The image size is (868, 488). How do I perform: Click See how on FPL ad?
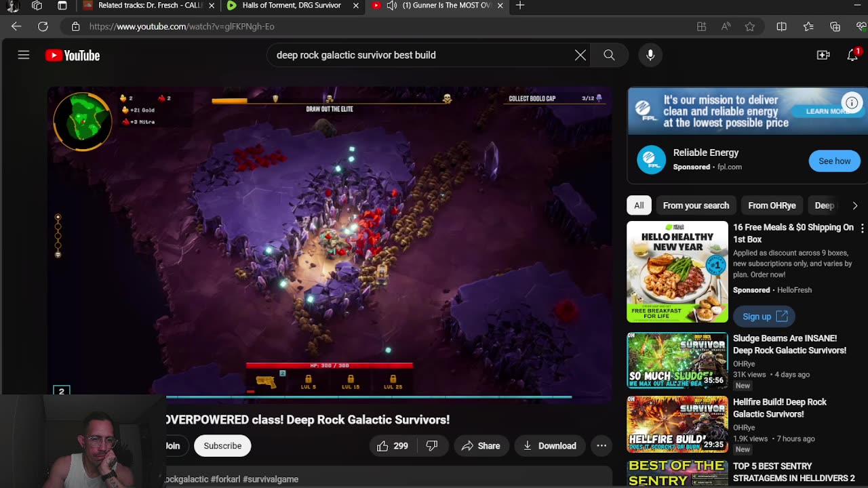point(834,161)
